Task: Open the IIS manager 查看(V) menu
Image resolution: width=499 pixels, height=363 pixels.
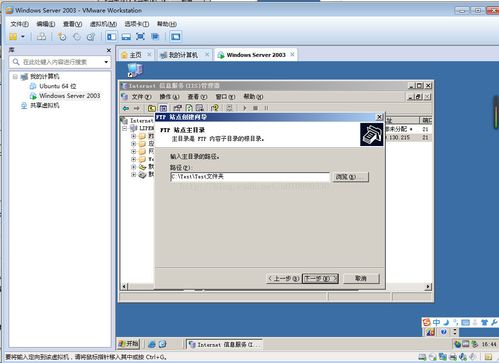Action: tap(197, 97)
